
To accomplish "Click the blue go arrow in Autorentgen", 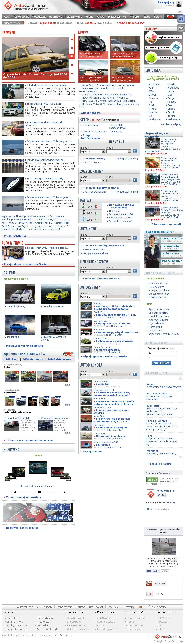I will pyautogui.click(x=135, y=296).
